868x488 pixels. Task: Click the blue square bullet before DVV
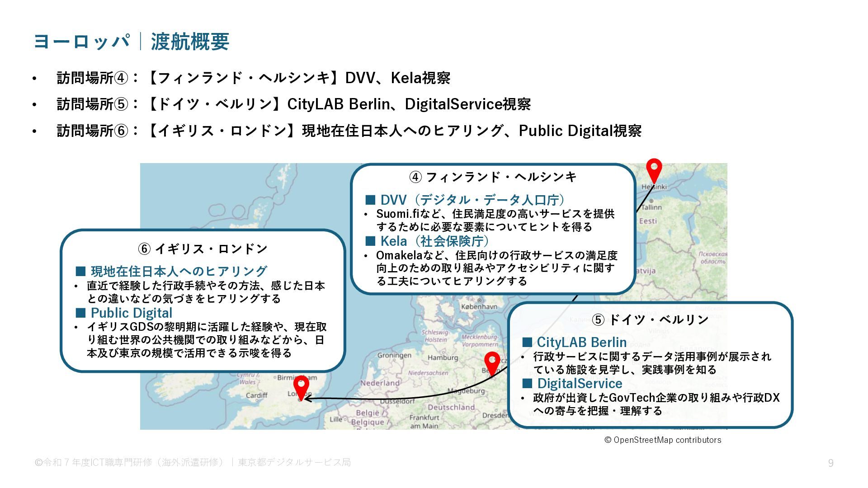click(370, 200)
